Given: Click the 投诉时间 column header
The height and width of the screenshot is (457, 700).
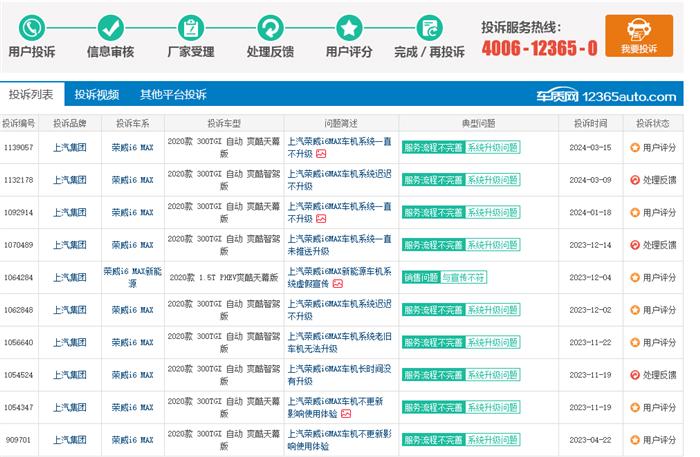Looking at the screenshot, I should pos(590,123).
